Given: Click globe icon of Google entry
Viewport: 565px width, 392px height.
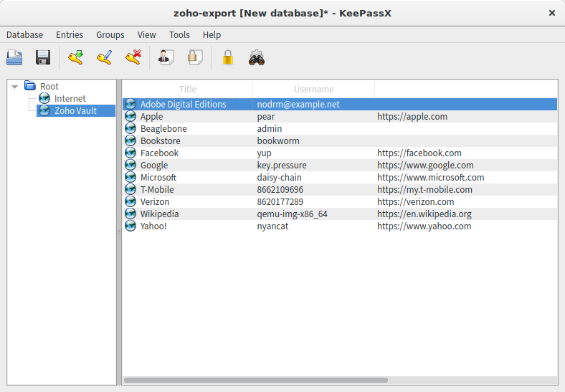Looking at the screenshot, I should 130,165.
